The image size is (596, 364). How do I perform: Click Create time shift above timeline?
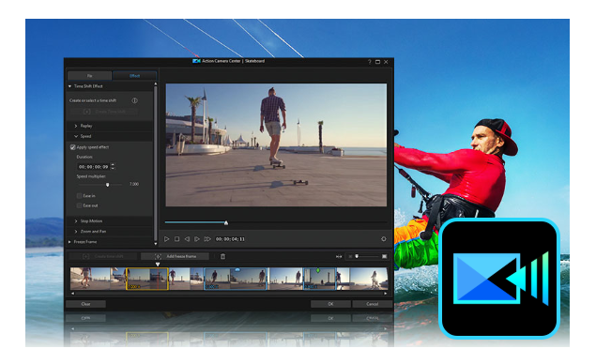click(103, 256)
